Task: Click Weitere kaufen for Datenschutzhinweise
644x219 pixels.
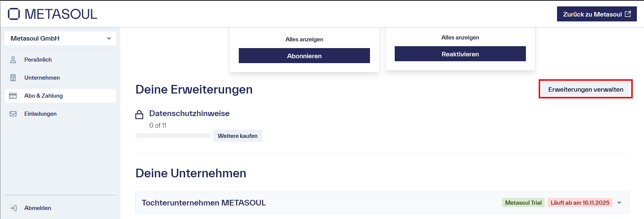Action: [237, 136]
